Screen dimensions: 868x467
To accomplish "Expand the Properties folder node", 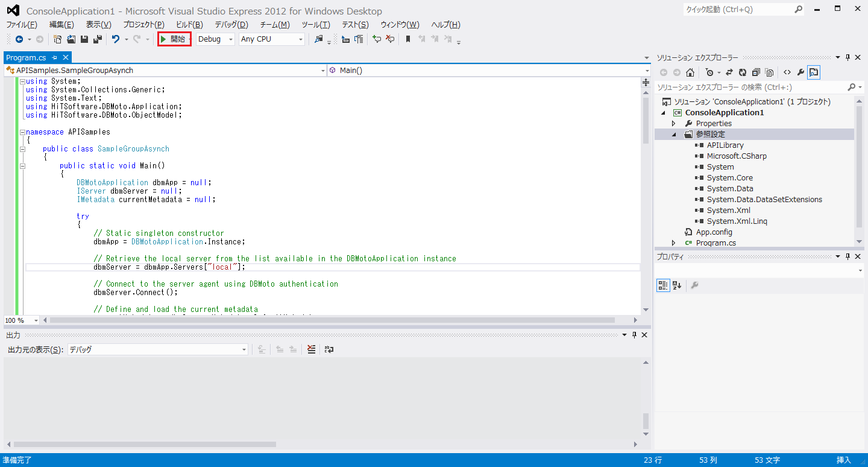I will click(674, 124).
